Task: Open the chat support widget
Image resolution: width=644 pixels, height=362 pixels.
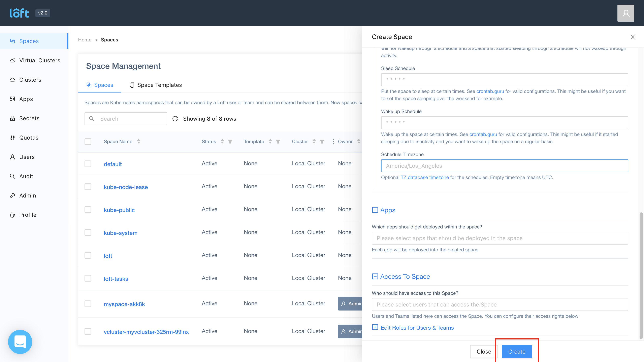Action: pos(20,342)
